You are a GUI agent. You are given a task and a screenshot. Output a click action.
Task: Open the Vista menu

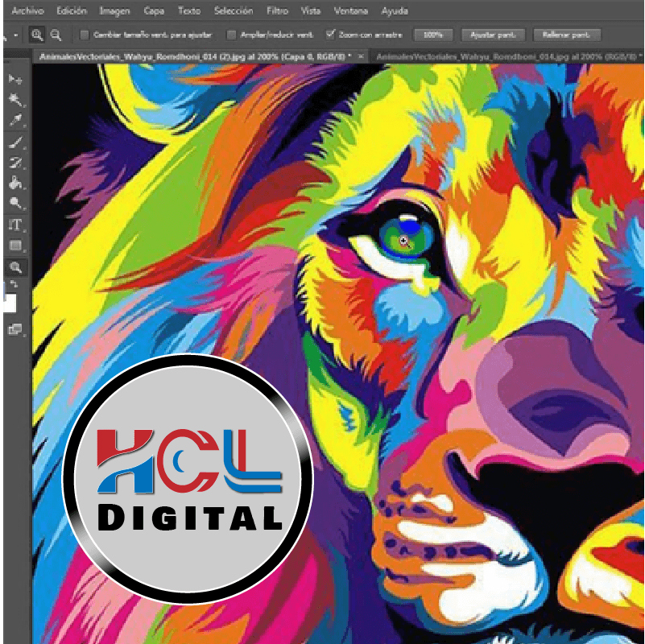[x=311, y=11]
